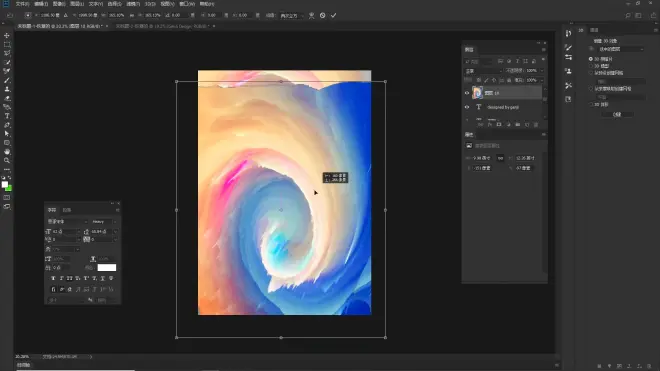The image size is (660, 371).
Task: Open the Brush Settings panel icon
Action: (x=569, y=47)
